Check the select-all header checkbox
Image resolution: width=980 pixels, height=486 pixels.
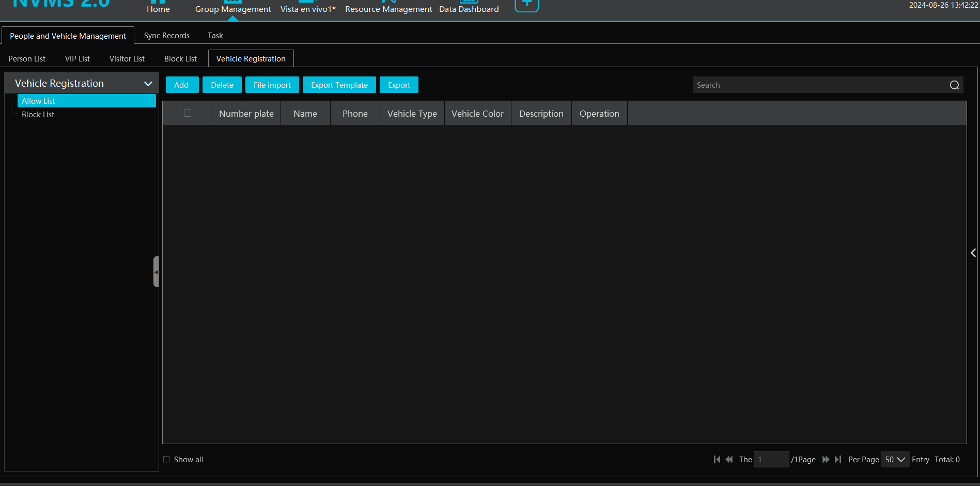pos(188,113)
